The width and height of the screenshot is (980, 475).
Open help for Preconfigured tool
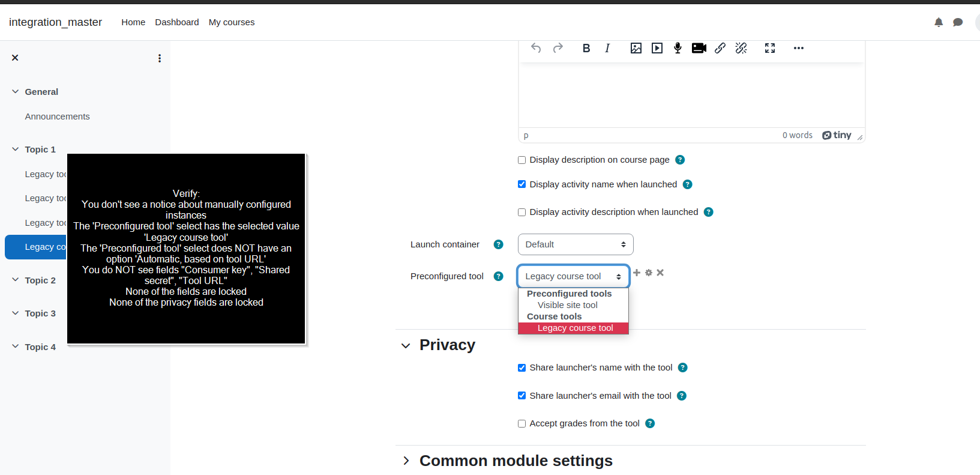pos(498,276)
